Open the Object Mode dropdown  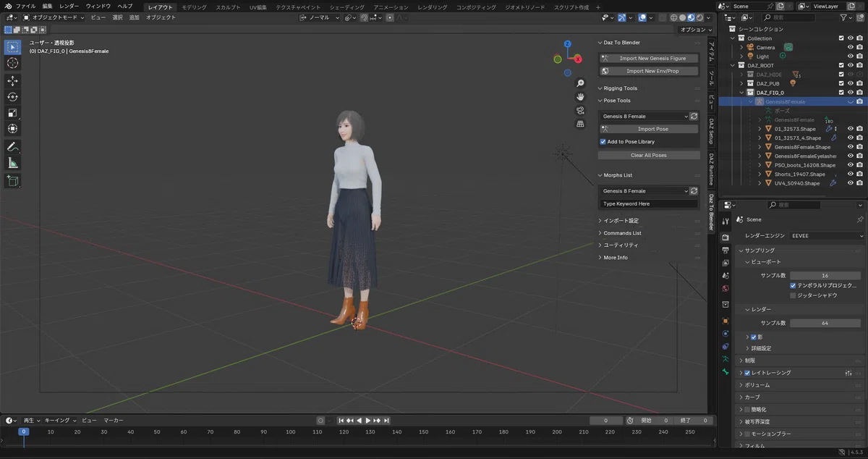(52, 17)
